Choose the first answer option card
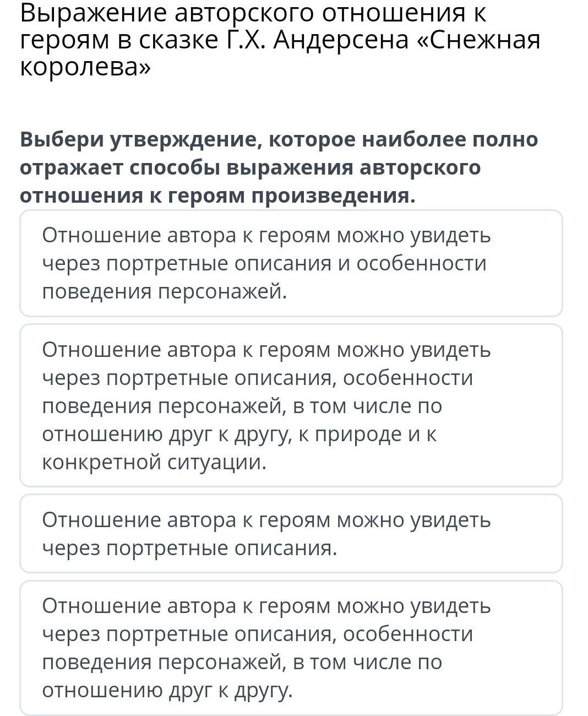 tap(291, 263)
